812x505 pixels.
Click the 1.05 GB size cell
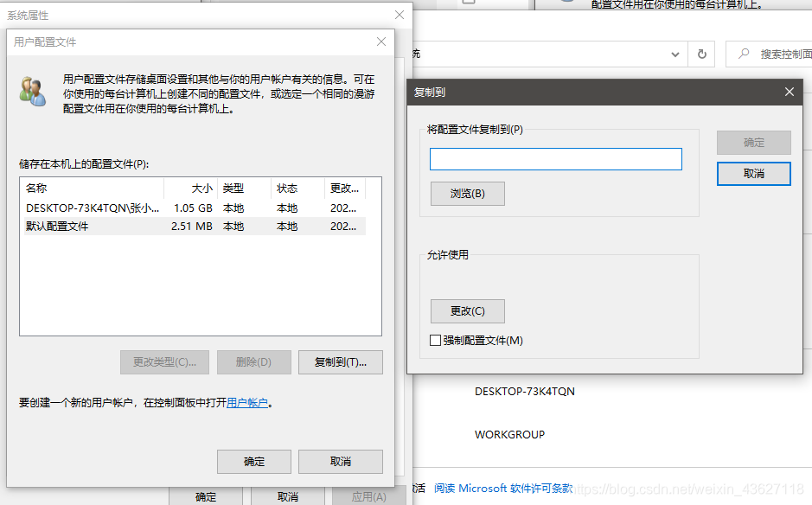coord(193,208)
